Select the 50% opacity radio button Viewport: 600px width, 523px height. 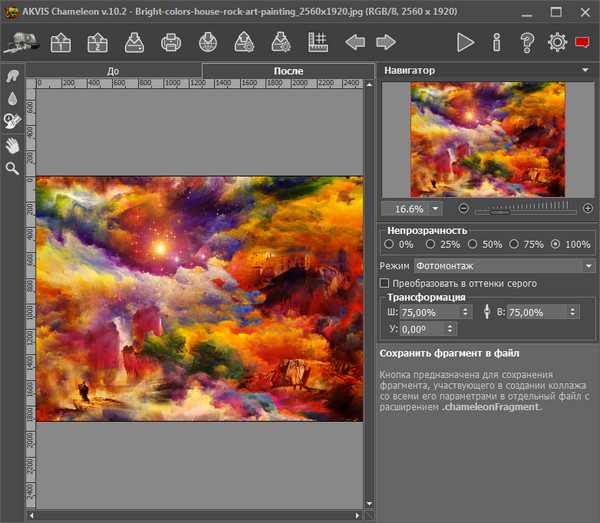tap(473, 244)
